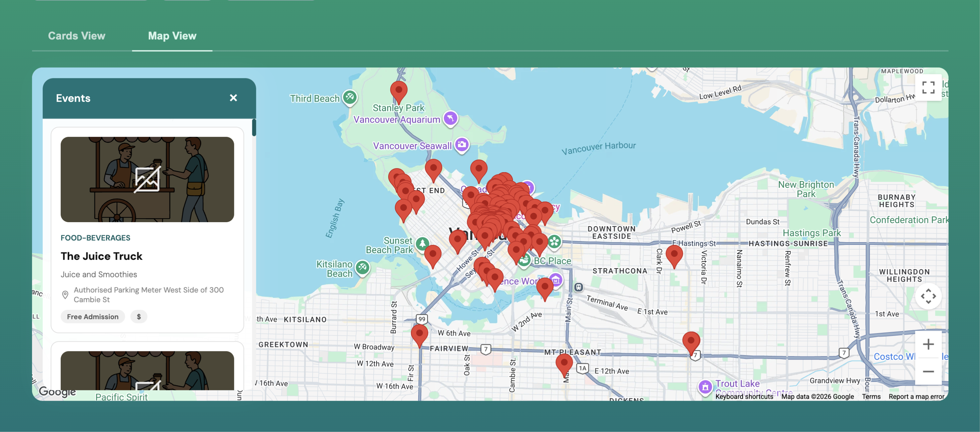Click Vancouver Seawall camera icon
Screen dimensions: 980x432
(x=462, y=145)
